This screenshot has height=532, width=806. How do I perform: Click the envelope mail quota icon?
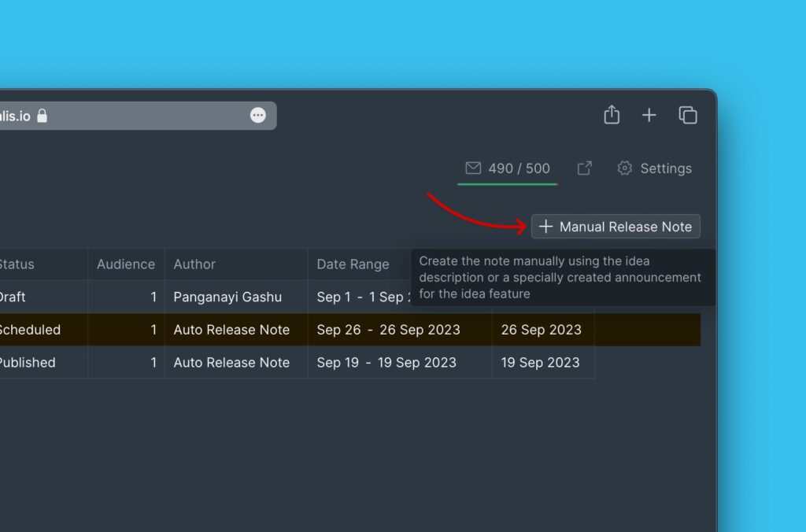(x=473, y=168)
